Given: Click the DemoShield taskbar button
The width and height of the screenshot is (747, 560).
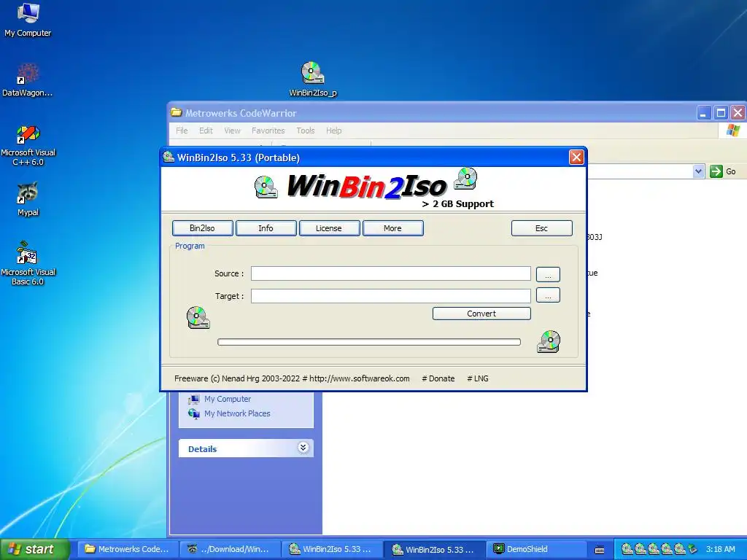Looking at the screenshot, I should pyautogui.click(x=538, y=549).
